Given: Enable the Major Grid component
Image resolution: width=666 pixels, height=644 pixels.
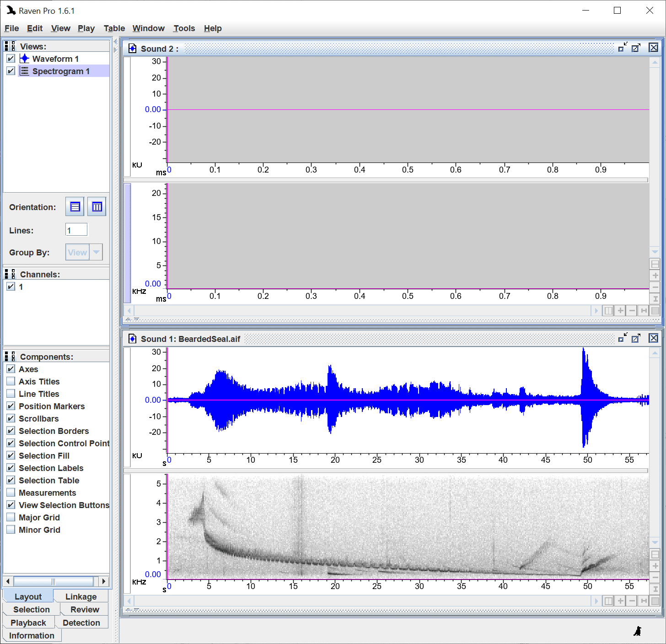Looking at the screenshot, I should pyautogui.click(x=11, y=517).
